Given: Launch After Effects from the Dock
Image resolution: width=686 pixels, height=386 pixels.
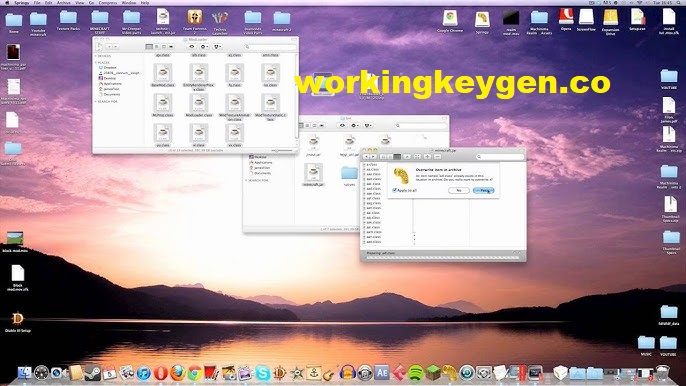Looking at the screenshot, I should click(382, 373).
